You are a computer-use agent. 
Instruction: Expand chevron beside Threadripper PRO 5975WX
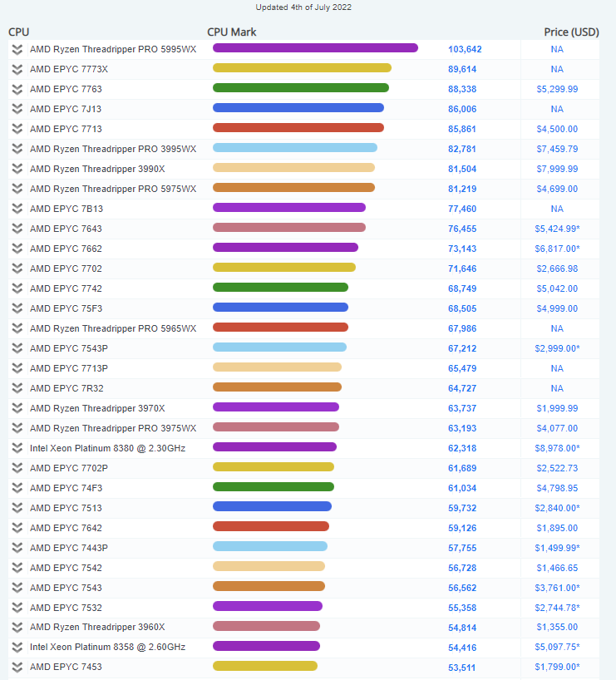pyautogui.click(x=17, y=189)
